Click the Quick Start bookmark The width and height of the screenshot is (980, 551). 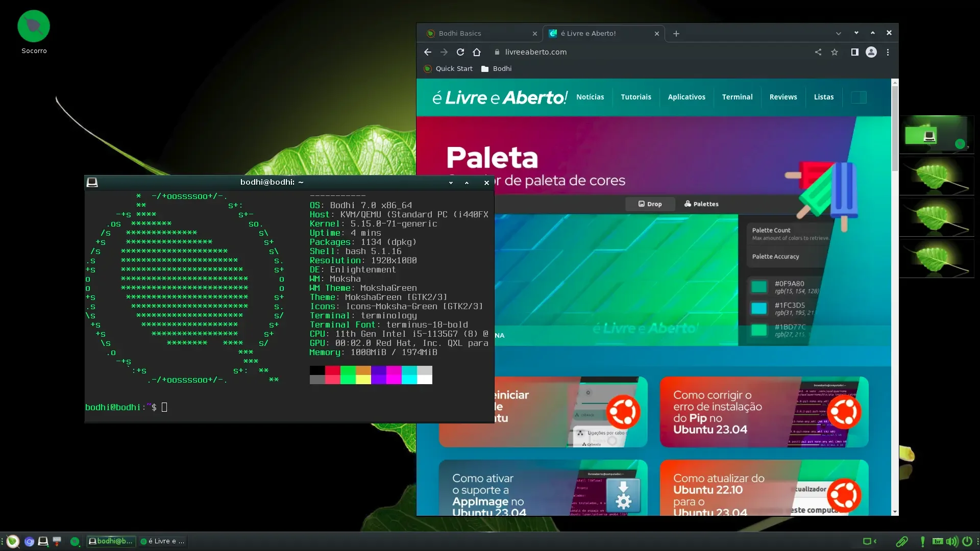448,69
